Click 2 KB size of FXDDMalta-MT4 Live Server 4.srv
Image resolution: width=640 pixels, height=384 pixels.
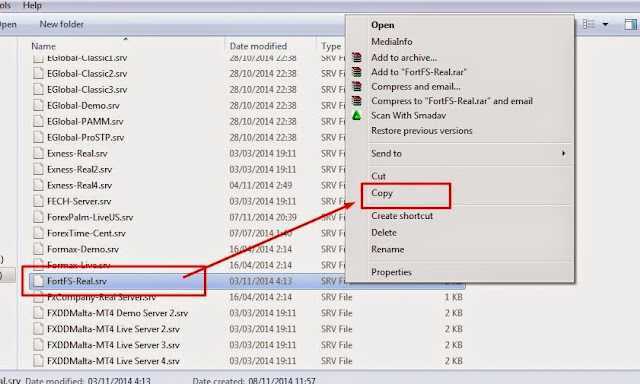(453, 361)
